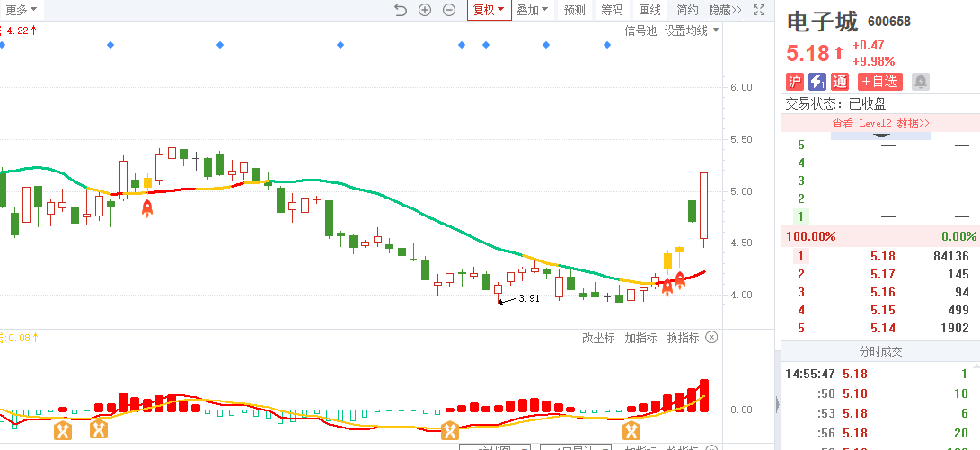Open the 叠加 overlay dropdown
This screenshot has height=450, width=980.
[x=532, y=10]
